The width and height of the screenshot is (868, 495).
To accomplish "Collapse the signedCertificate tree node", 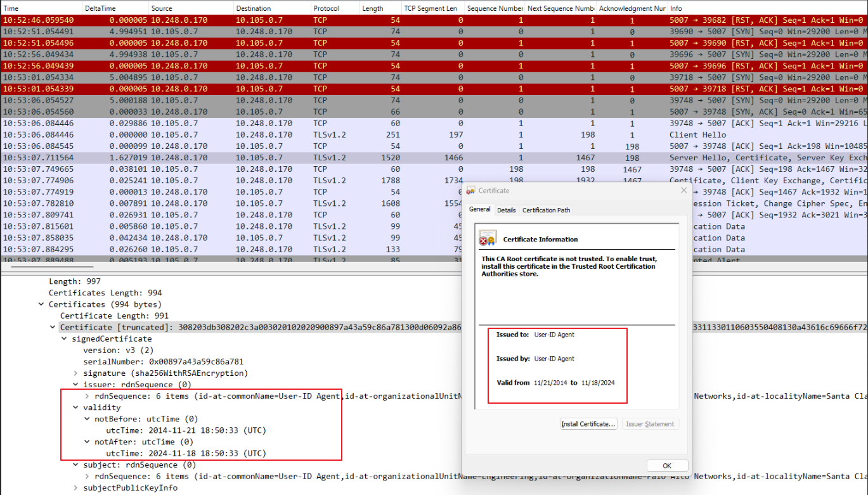I will coord(65,338).
